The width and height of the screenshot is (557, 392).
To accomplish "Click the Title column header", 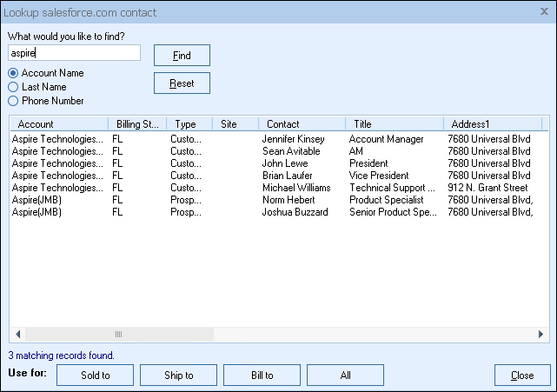I will click(395, 124).
